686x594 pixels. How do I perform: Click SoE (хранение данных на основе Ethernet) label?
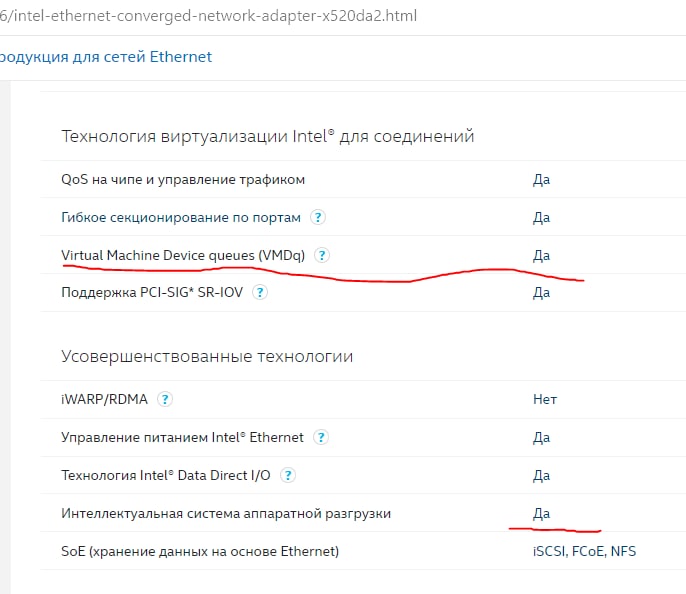coord(200,551)
